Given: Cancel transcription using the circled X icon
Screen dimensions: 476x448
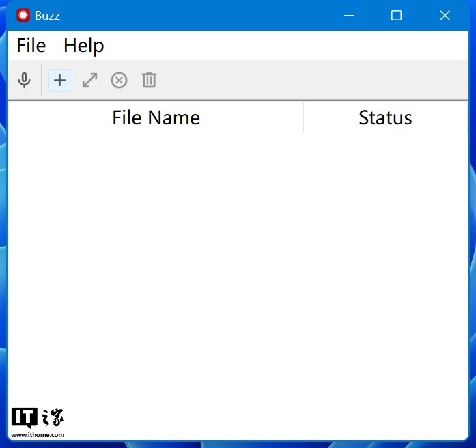Looking at the screenshot, I should click(x=119, y=81).
